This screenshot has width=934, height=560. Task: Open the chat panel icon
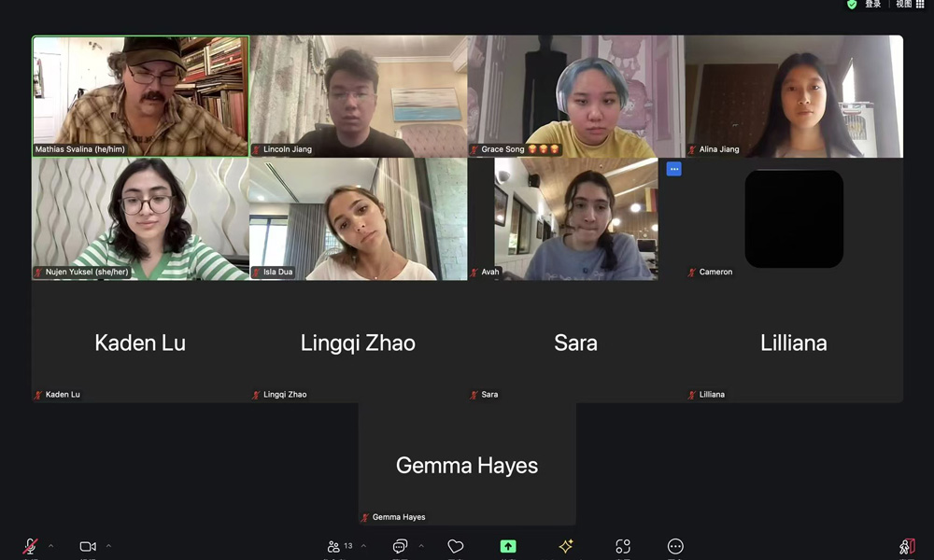pos(401,546)
